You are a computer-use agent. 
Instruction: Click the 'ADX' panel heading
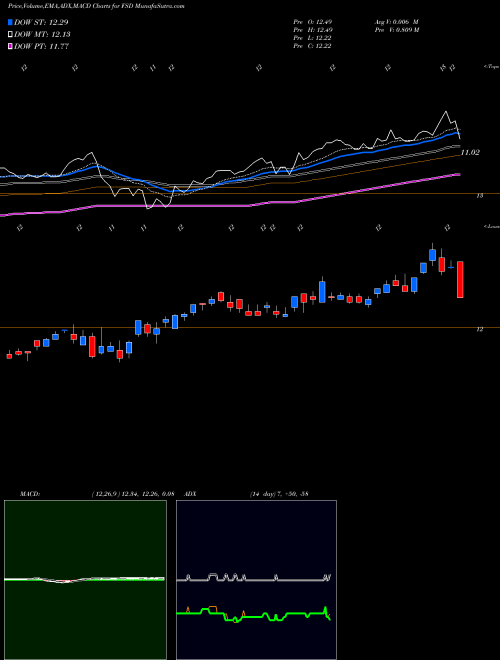click(x=190, y=494)
